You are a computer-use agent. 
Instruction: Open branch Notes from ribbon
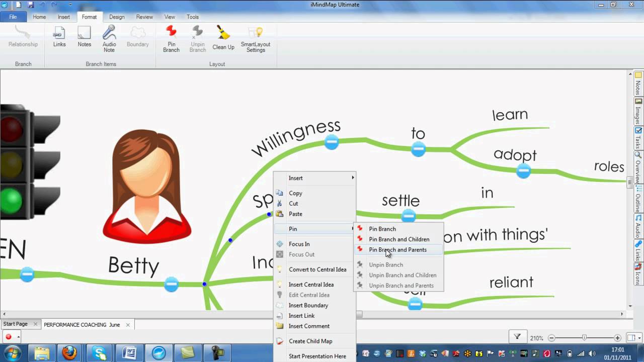coord(84,37)
